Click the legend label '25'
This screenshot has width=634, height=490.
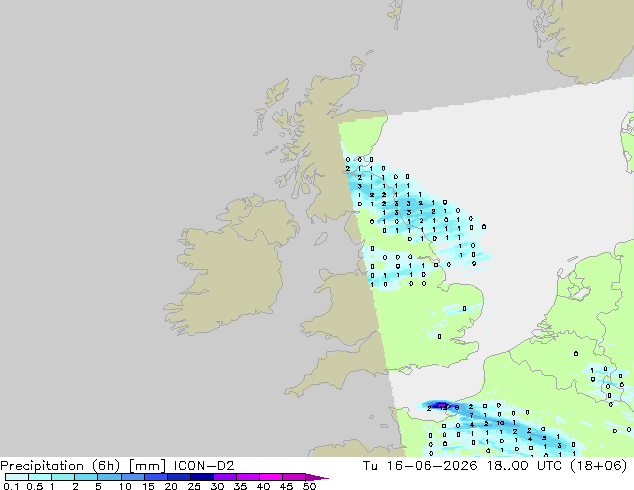point(194,486)
